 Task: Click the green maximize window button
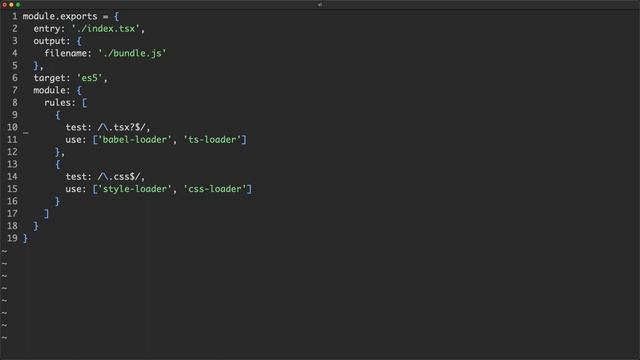[x=18, y=4]
